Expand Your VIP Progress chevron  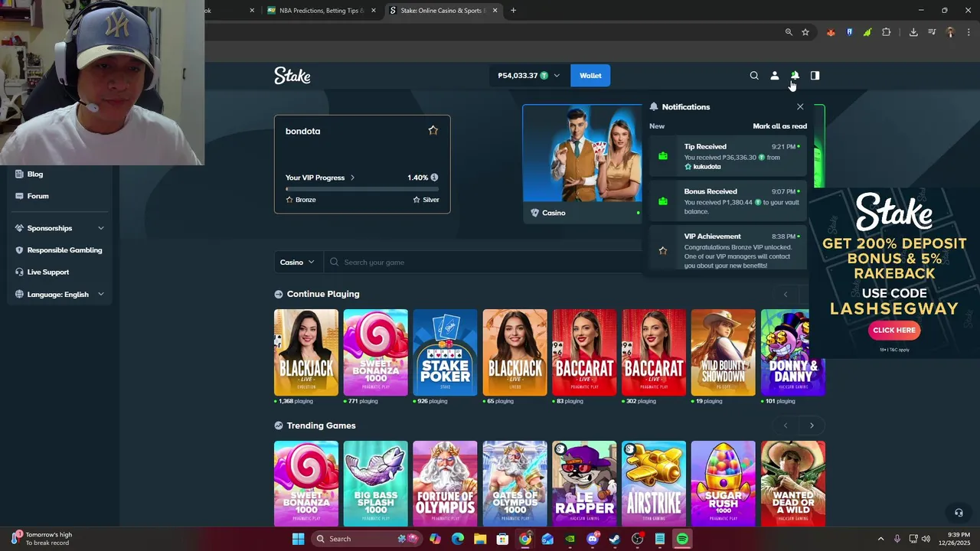352,178
